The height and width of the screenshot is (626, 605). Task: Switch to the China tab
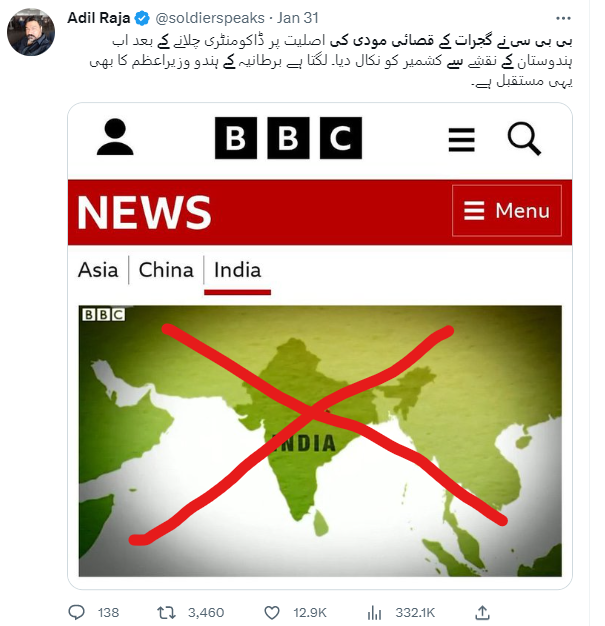(166, 270)
